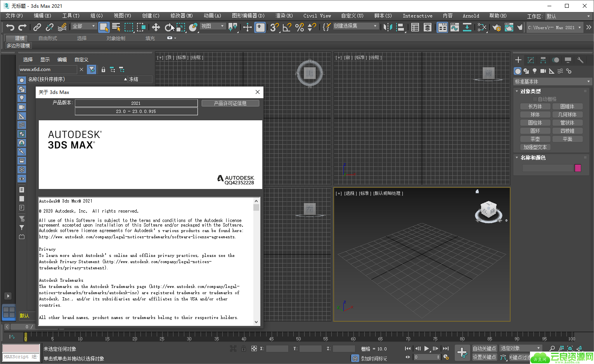The image size is (594, 364).
Task: Toggle Isolate Selection in status bar
Action: click(x=233, y=348)
